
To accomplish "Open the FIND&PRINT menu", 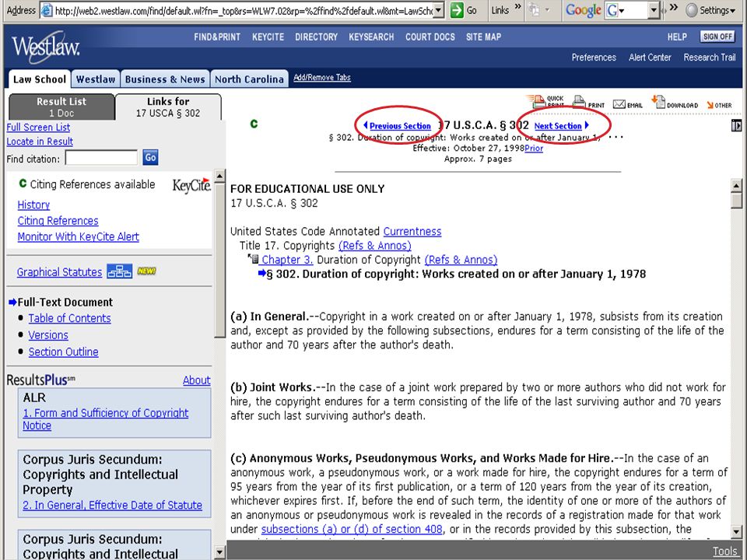I will 217,37.
